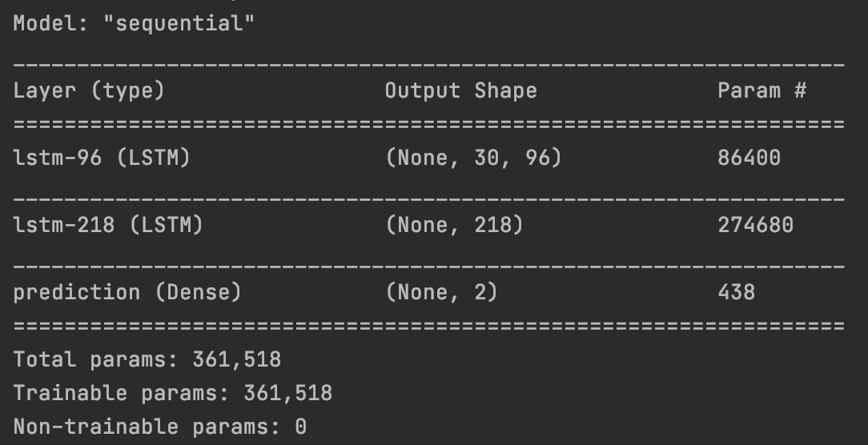Image resolution: width=868 pixels, height=445 pixels.
Task: Click the 86400 parameter count
Action: click(x=749, y=158)
